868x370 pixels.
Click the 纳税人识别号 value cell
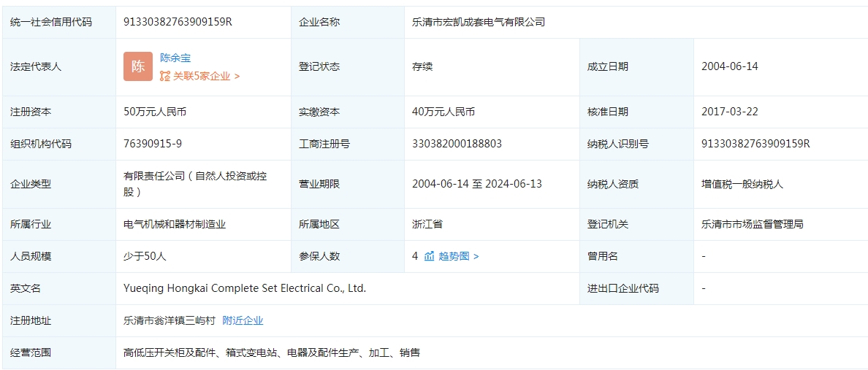[755, 144]
